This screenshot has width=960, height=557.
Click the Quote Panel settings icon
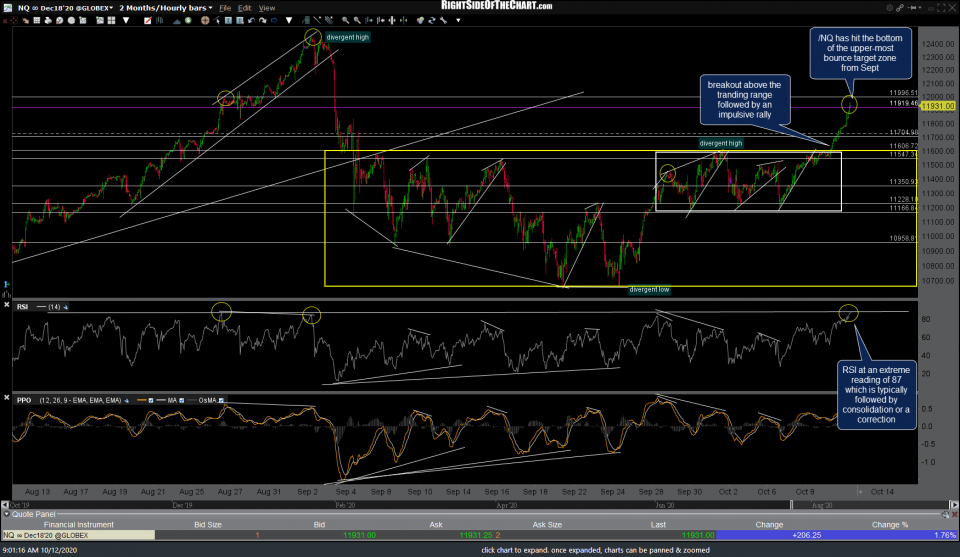945,514
